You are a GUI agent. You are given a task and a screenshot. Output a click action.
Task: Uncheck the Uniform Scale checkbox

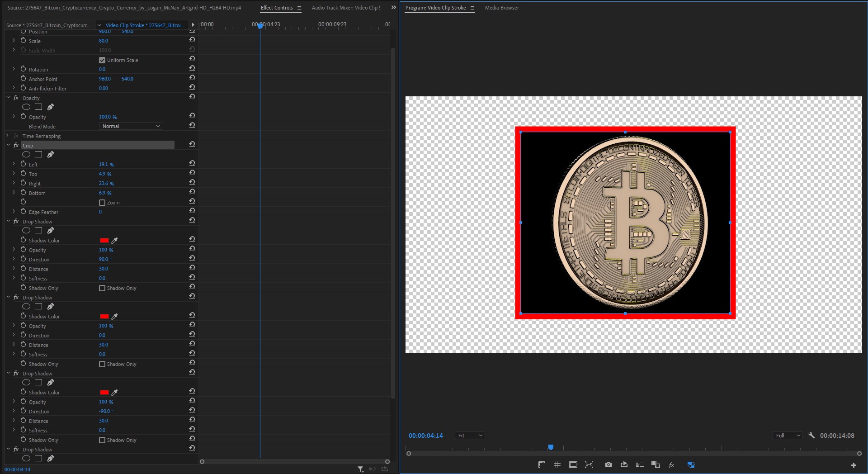(102, 60)
